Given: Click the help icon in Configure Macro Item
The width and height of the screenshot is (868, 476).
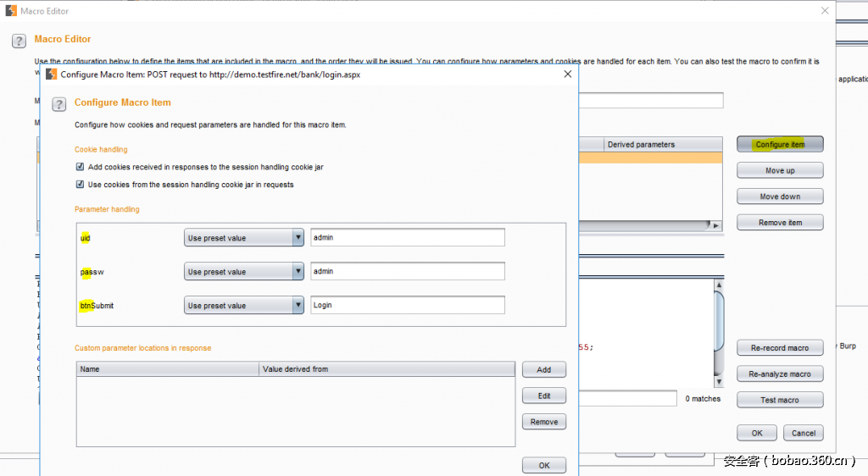Looking at the screenshot, I should click(58, 104).
